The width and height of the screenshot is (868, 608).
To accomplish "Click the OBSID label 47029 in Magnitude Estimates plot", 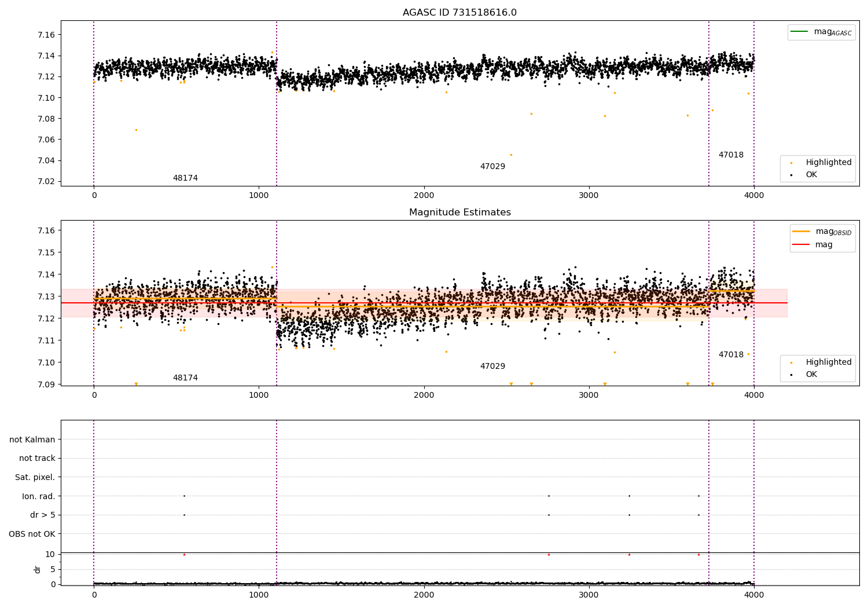I will coord(492,367).
